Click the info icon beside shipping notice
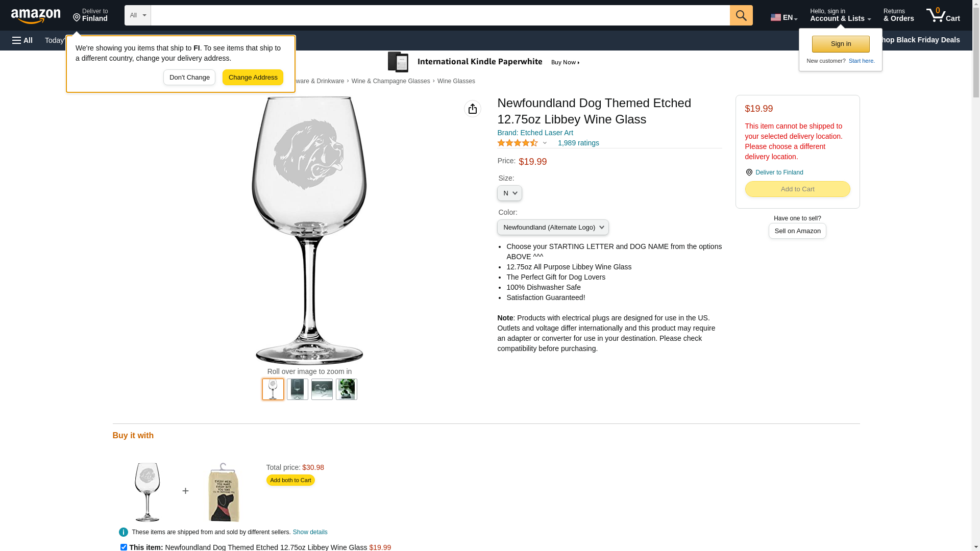The width and height of the screenshot is (980, 551). (x=124, y=532)
